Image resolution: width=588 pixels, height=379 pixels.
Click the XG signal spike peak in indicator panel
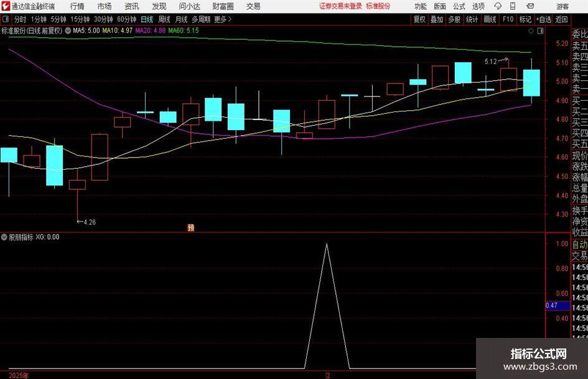[327, 245]
